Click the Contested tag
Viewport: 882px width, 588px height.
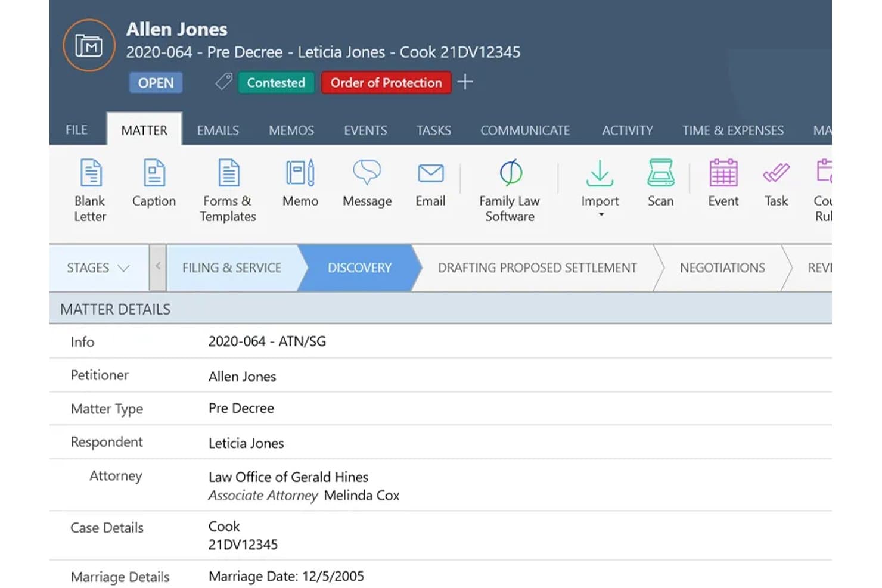pos(276,83)
